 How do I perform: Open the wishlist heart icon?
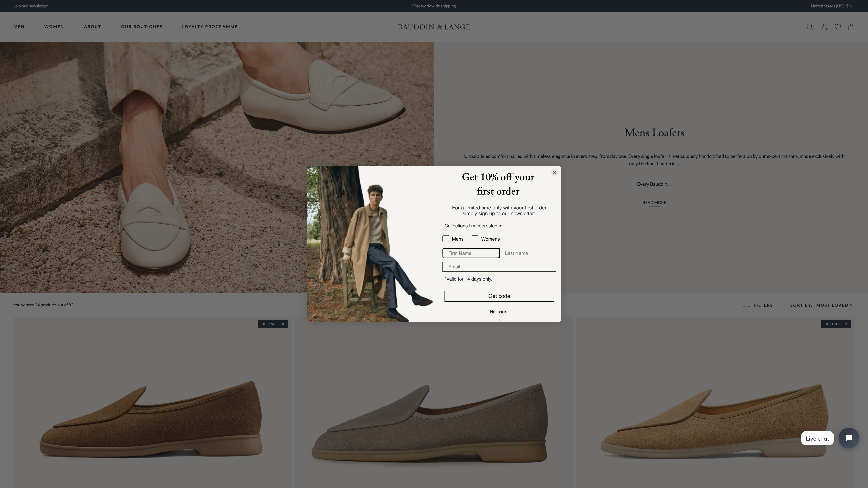click(x=838, y=27)
